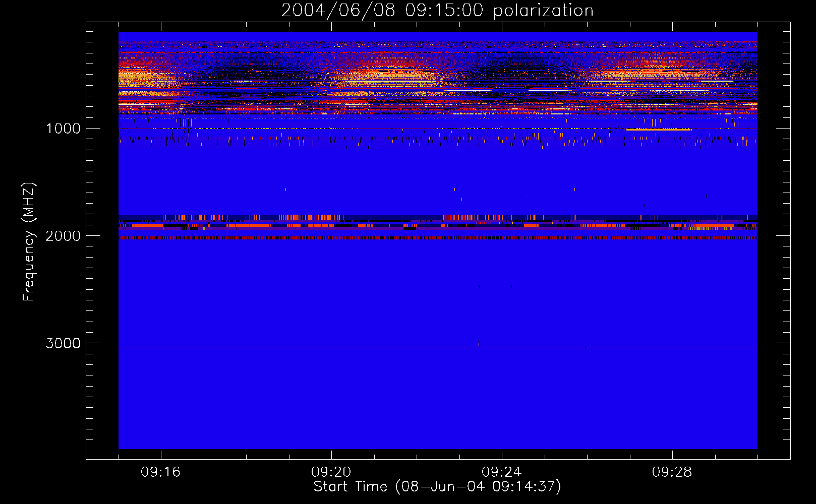Click the 'Start Time (08-Jun-04 09:14:37)' x-axis label
The width and height of the screenshot is (816, 504).
click(437, 487)
